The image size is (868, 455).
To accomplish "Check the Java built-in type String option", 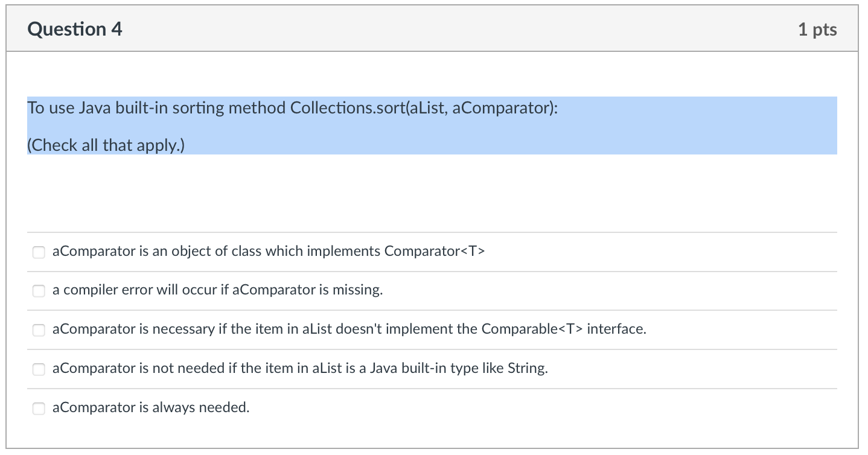I will (39, 369).
